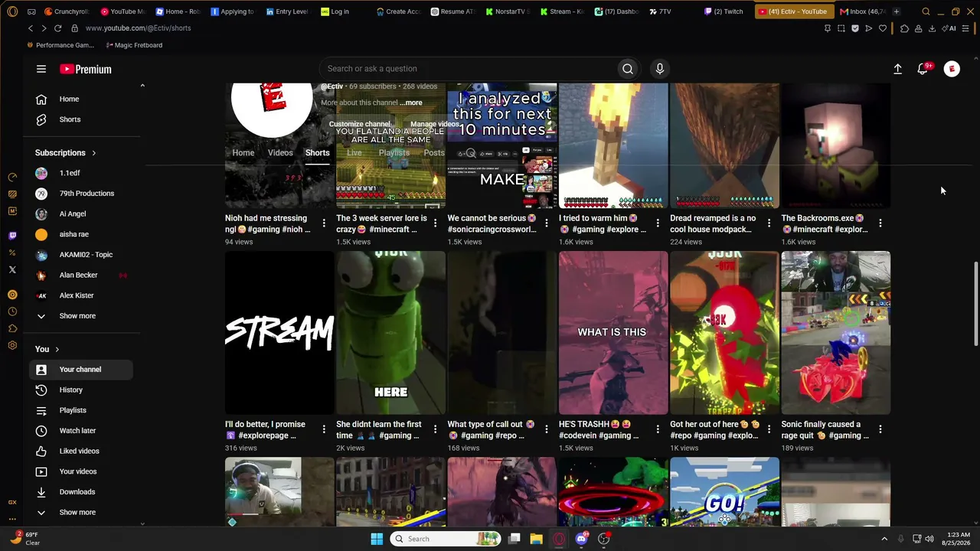This screenshot has height=551, width=980.
Task: Open Alan Becker subscription channel
Action: click(81, 275)
